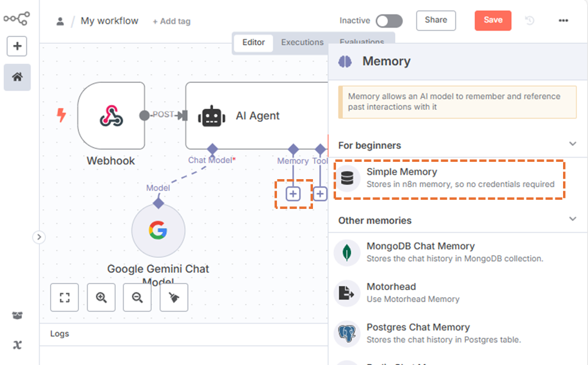Select the Google Gemini Chat Model node

pyautogui.click(x=158, y=231)
